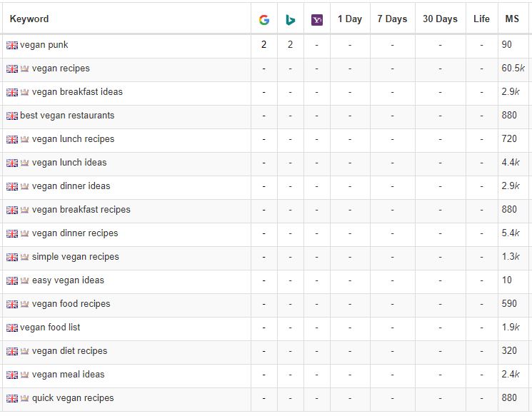This screenshot has height=416, width=532.
Task: Click the Bing rank 2 for vegan punk
Action: pos(290,45)
